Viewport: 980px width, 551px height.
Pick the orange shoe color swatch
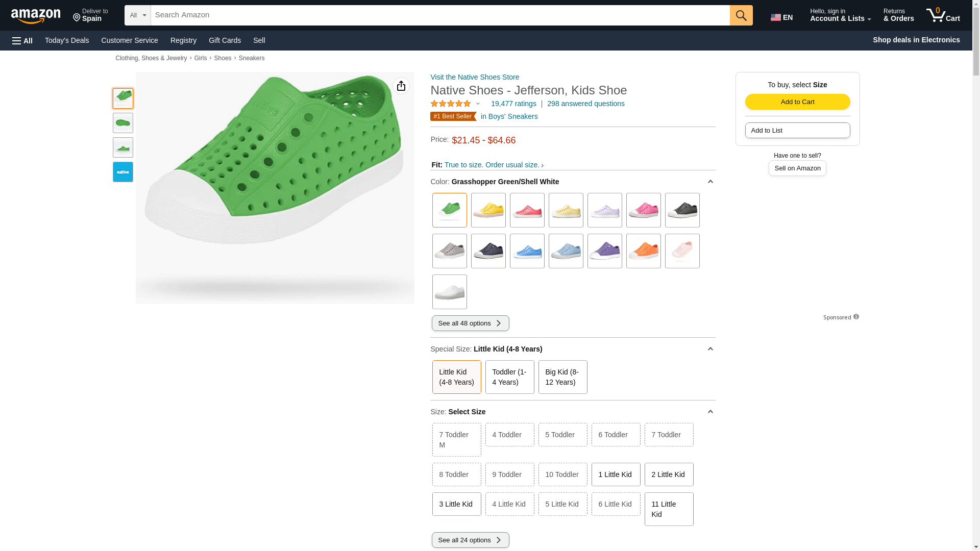coord(643,251)
